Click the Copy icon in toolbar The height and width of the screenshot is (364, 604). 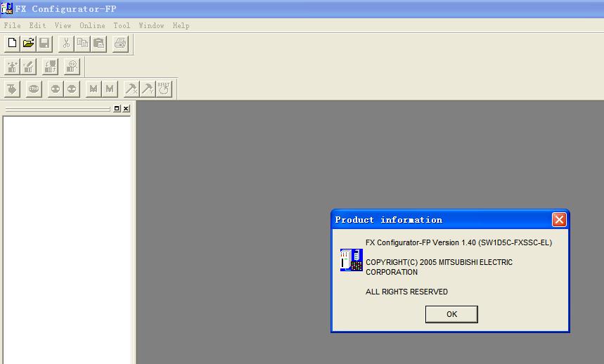[82, 44]
